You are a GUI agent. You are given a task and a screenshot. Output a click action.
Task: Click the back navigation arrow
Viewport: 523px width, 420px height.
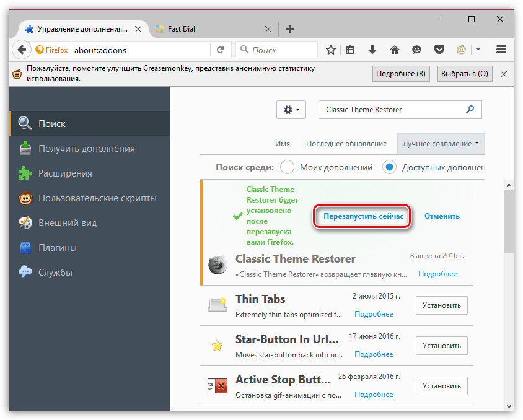(21, 50)
